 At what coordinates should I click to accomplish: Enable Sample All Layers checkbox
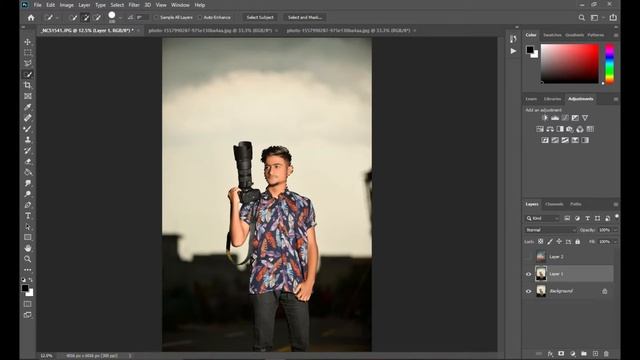click(156, 18)
